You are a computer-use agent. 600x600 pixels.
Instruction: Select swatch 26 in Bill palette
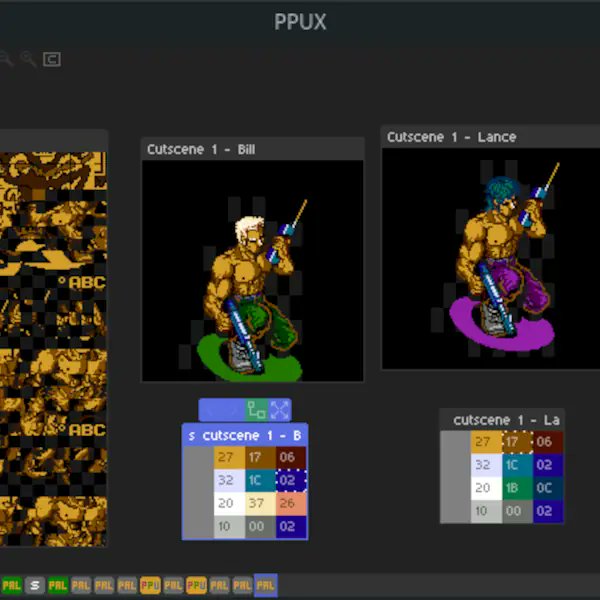[x=291, y=504]
